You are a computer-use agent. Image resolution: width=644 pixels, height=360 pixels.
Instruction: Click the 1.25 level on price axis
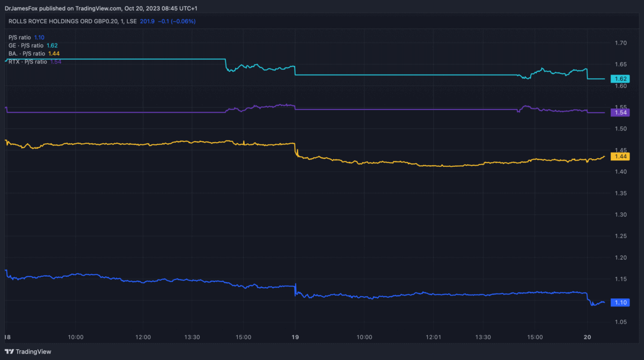coord(621,236)
